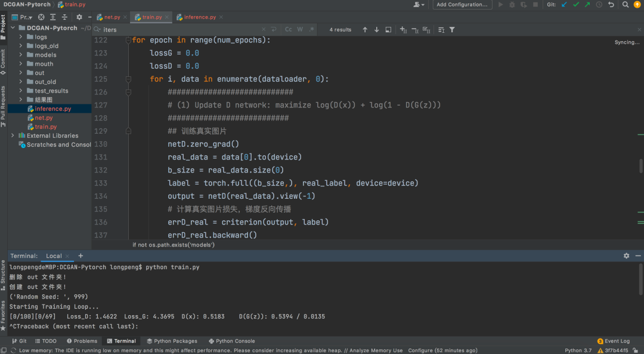The image size is (644, 354).
Task: Click the Git commit checkmark icon
Action: point(576,5)
